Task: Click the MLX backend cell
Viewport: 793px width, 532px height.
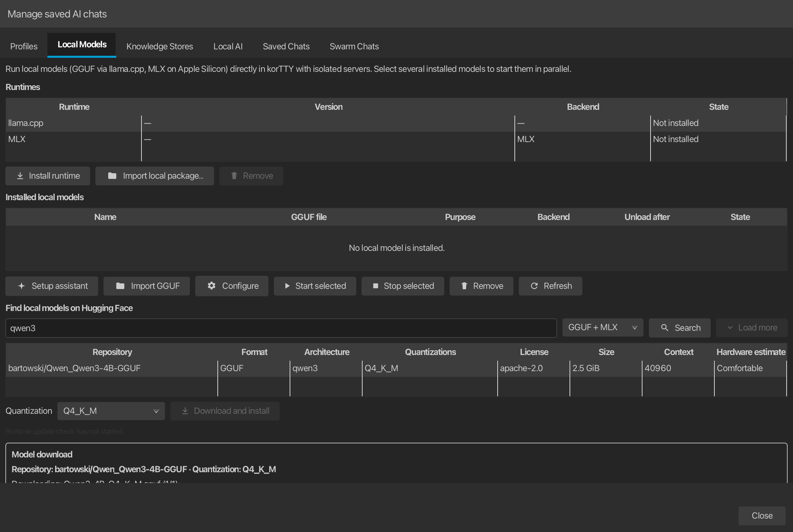Action: point(583,139)
